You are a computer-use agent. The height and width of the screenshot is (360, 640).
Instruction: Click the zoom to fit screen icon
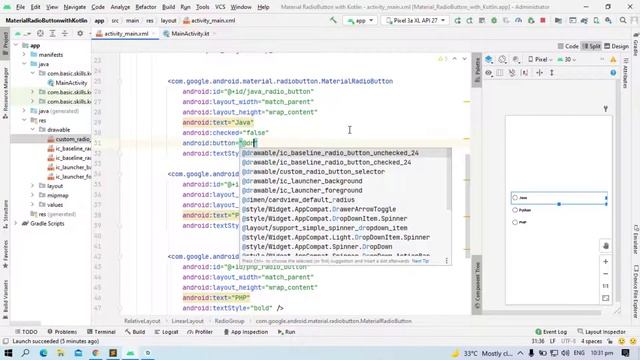pos(606,298)
